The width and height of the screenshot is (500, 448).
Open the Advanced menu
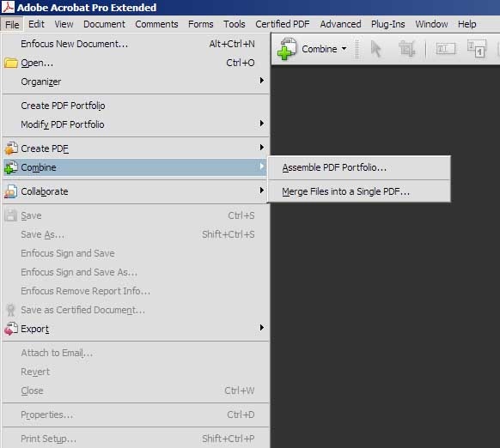(340, 24)
